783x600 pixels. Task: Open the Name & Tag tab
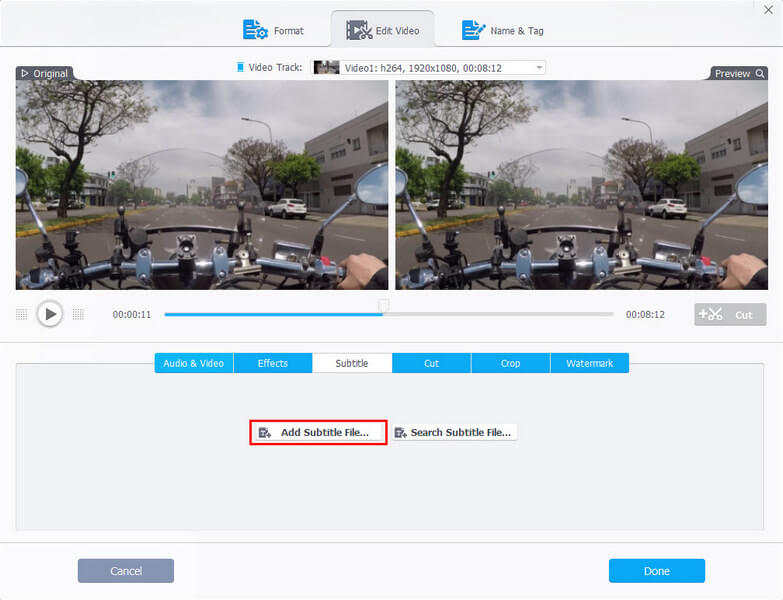click(x=502, y=30)
